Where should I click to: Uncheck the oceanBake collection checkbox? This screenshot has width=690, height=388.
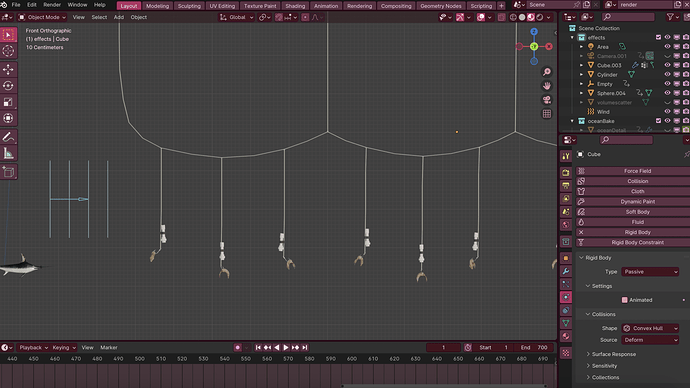coord(658,121)
